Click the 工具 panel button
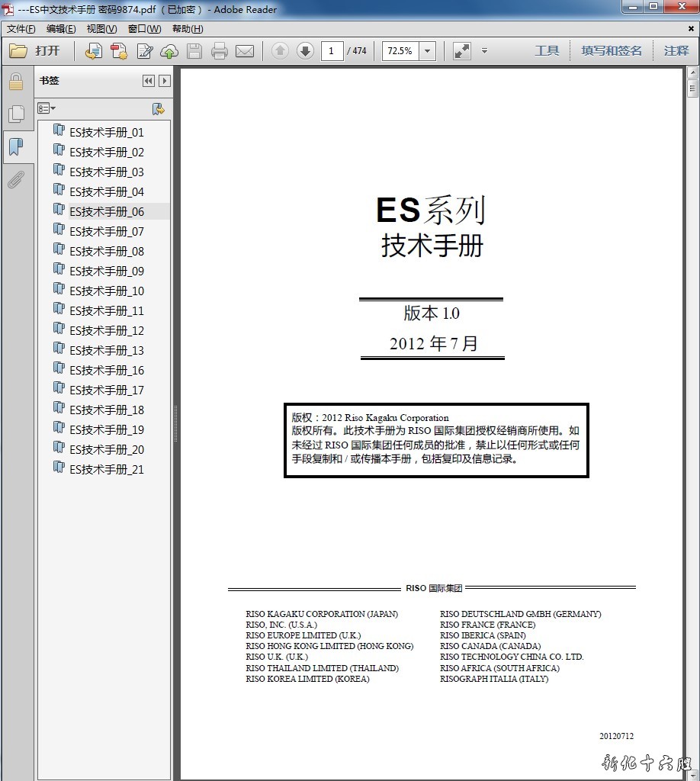The height and width of the screenshot is (781, 700). point(547,51)
